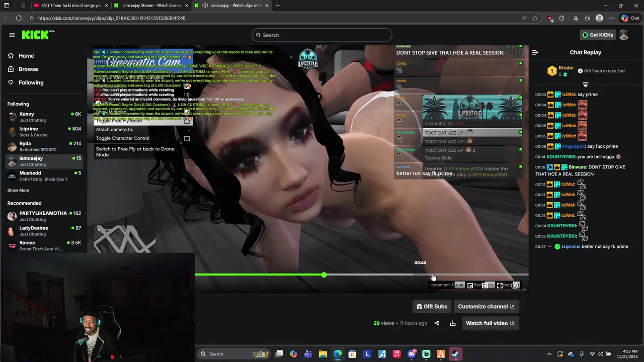Click the fullscreen icon in the player
The width and height of the screenshot is (644, 362).
500,285
